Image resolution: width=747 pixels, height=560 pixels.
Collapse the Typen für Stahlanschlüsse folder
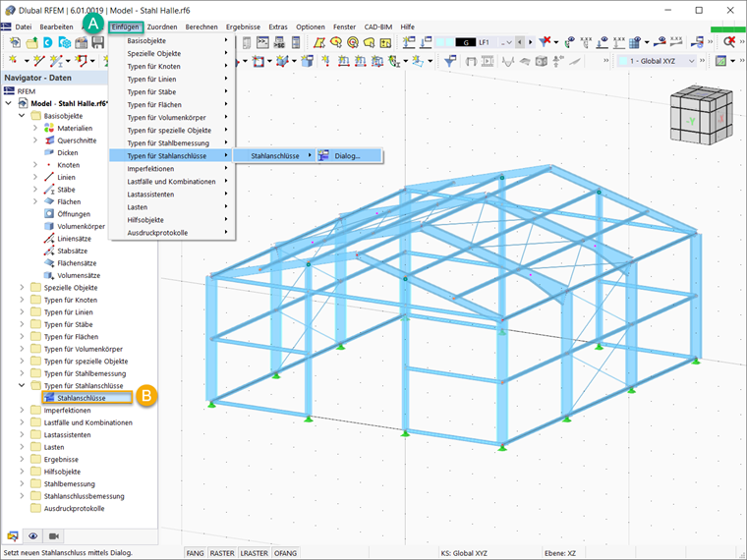[x=22, y=386]
